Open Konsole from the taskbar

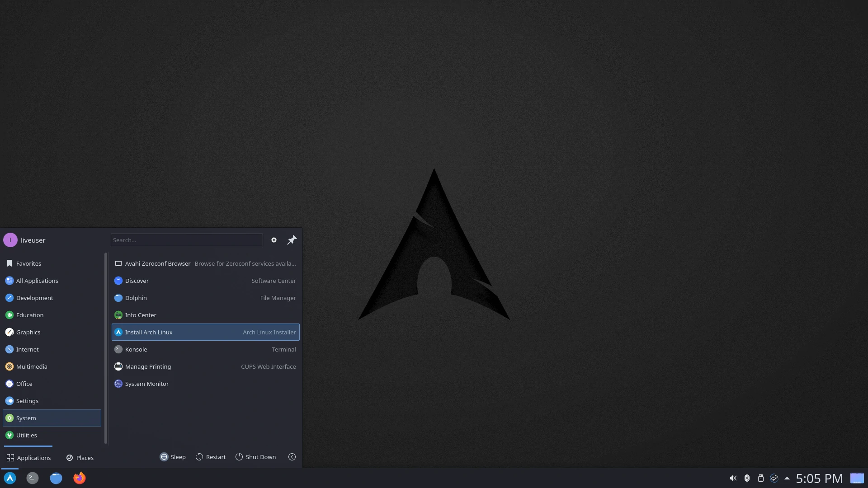(x=32, y=478)
